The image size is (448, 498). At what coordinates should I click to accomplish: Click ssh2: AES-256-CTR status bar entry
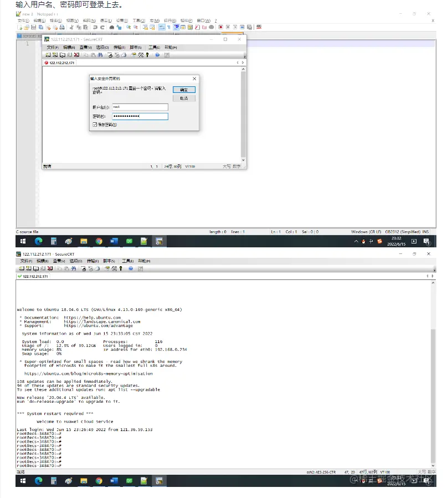coord(321,473)
